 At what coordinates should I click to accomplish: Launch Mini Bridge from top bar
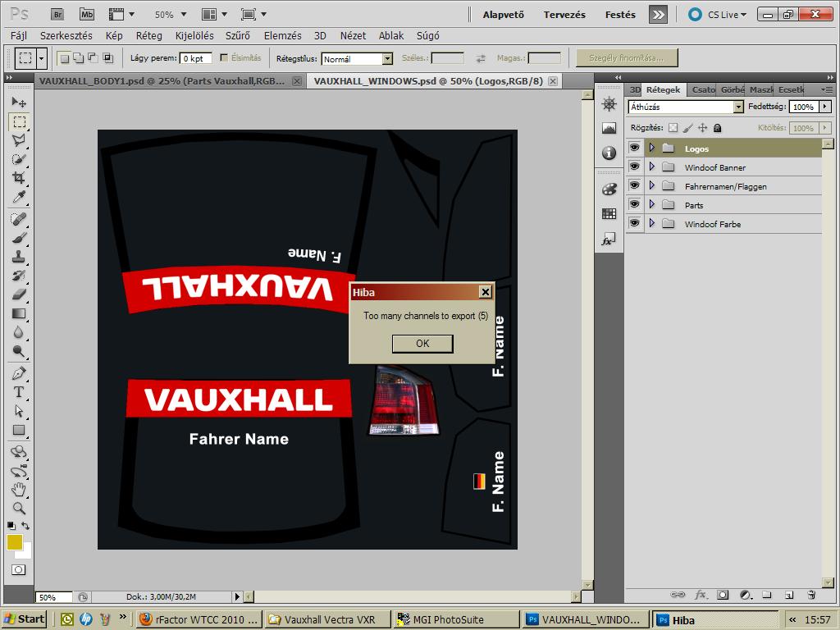coord(86,15)
